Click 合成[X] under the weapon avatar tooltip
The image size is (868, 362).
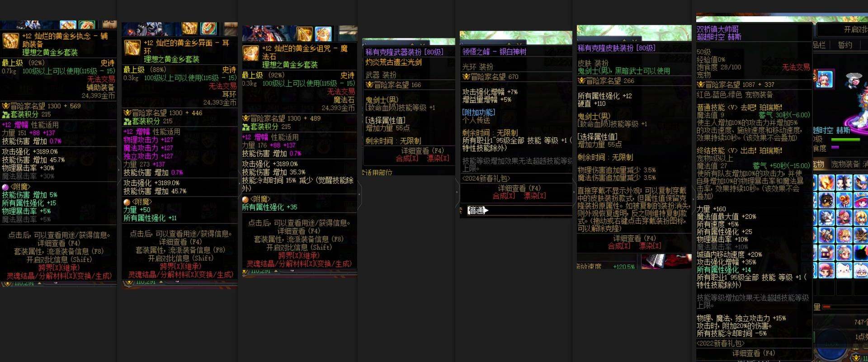407,158
